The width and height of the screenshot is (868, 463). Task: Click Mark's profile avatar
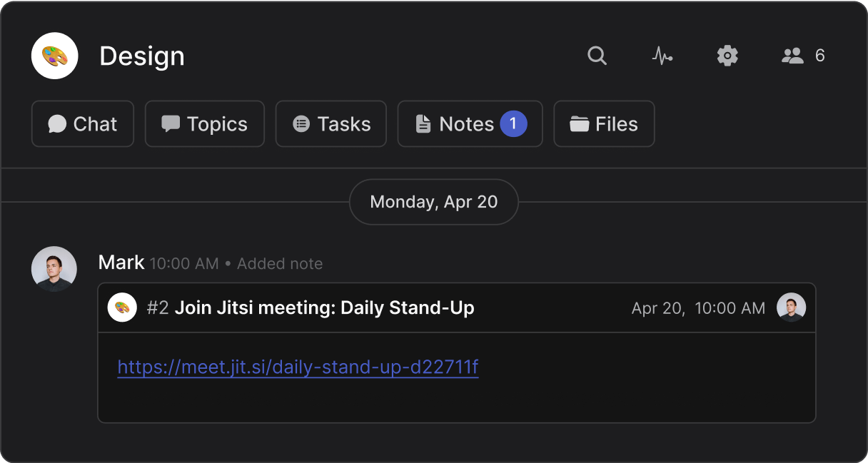click(54, 269)
